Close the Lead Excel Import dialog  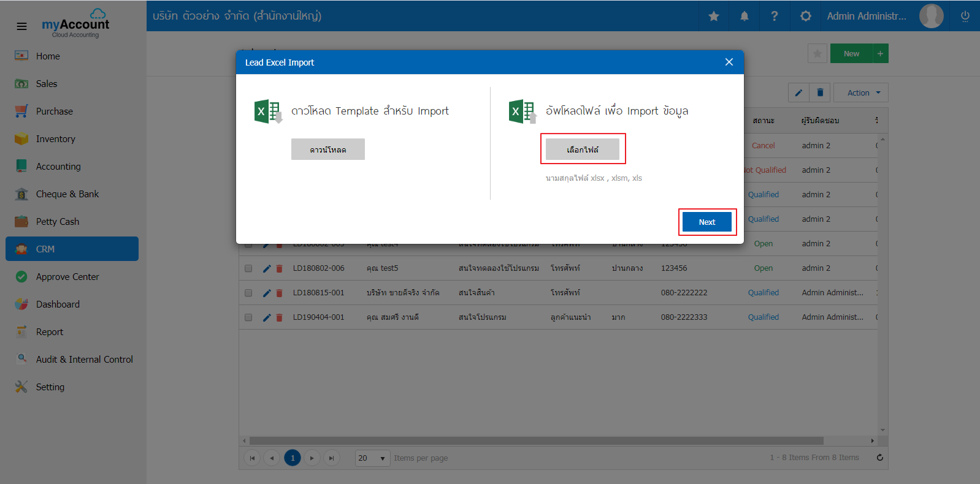729,62
